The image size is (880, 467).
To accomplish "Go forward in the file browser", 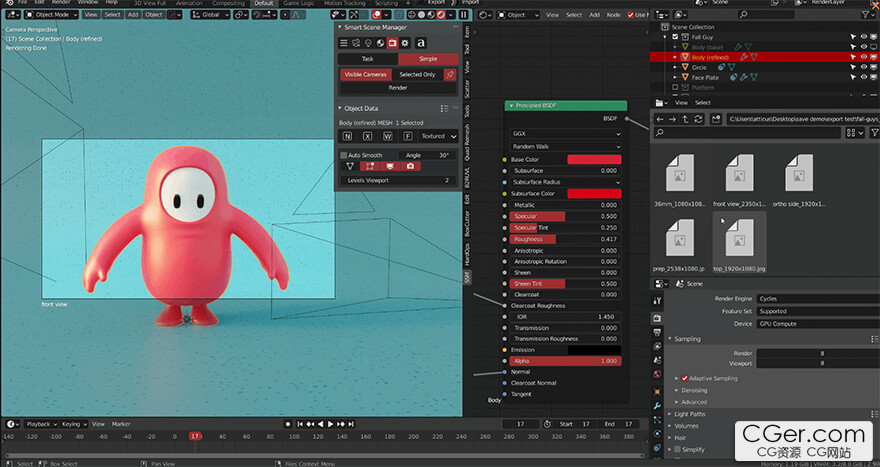I will coord(672,119).
